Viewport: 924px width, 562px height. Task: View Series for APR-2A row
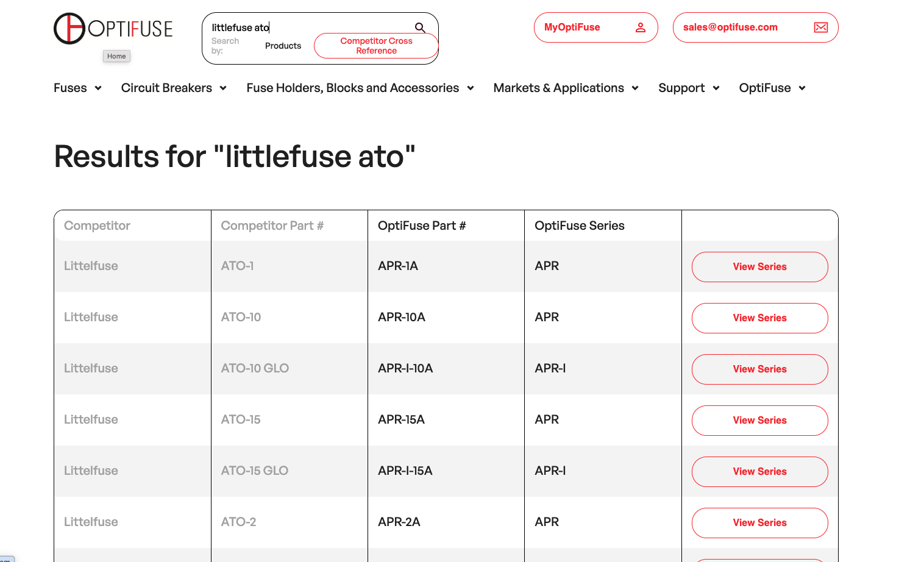click(759, 523)
